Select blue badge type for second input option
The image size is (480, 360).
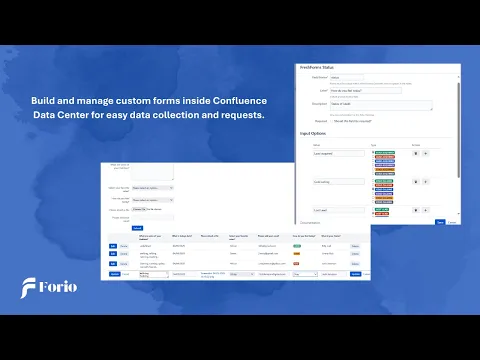(x=384, y=189)
